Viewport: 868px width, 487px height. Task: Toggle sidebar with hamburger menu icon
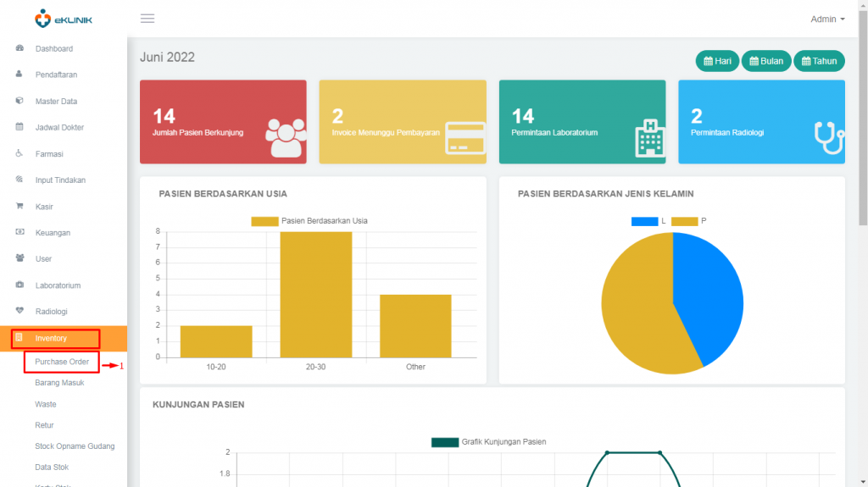click(147, 19)
